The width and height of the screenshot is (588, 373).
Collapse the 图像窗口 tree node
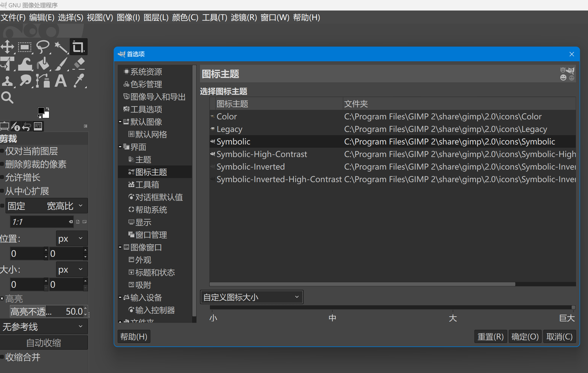(x=120, y=247)
